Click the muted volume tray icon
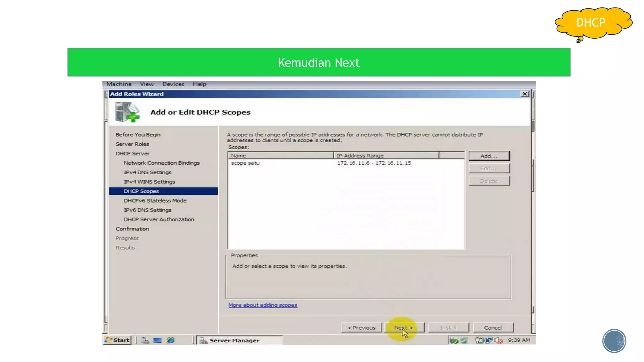This screenshot has width=644, height=362. [x=499, y=340]
